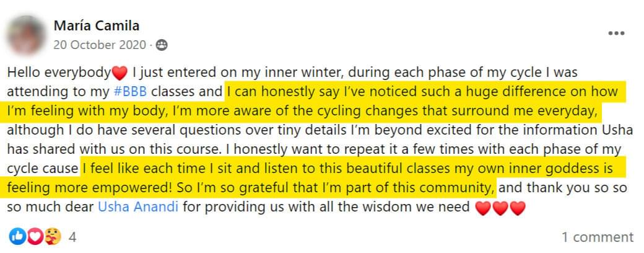Click the Care hugging-heart reaction icon
The width and height of the screenshot is (644, 253).
(x=53, y=236)
